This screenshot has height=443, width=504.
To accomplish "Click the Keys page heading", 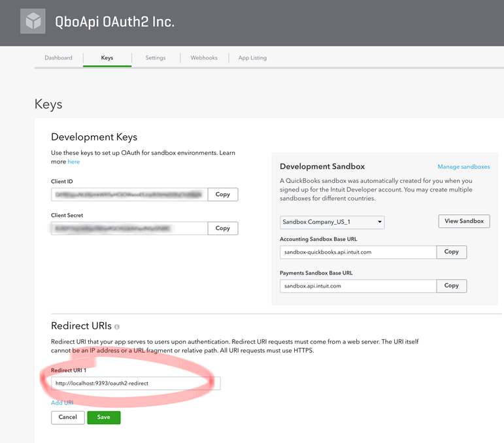I will pyautogui.click(x=48, y=104).
